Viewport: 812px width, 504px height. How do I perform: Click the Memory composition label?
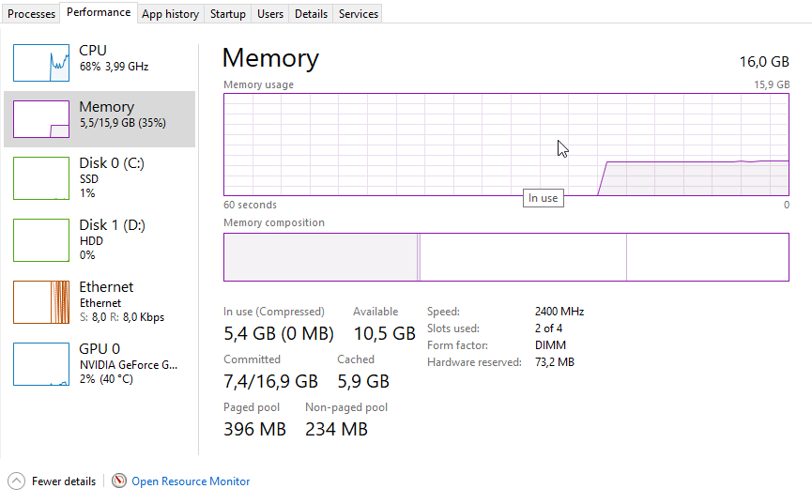tap(274, 222)
